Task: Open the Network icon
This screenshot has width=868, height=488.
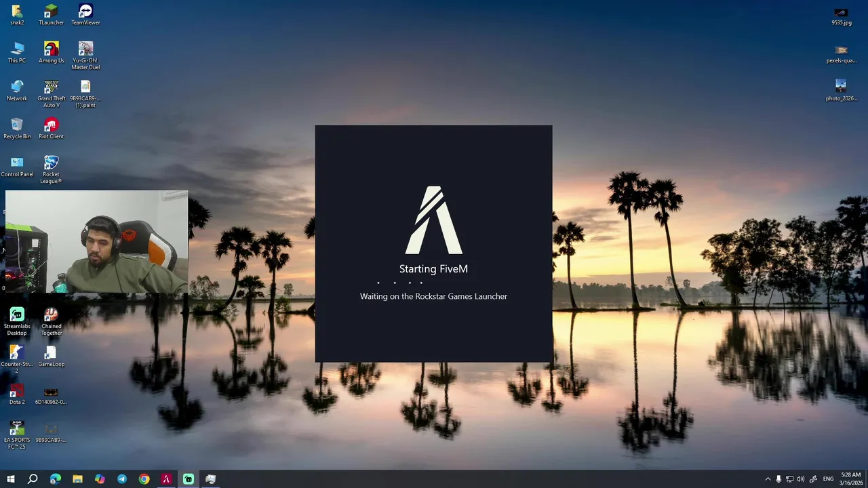Action: [17, 91]
